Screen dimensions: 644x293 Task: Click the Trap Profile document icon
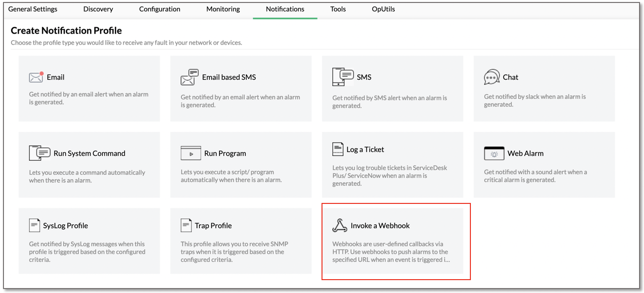click(186, 225)
